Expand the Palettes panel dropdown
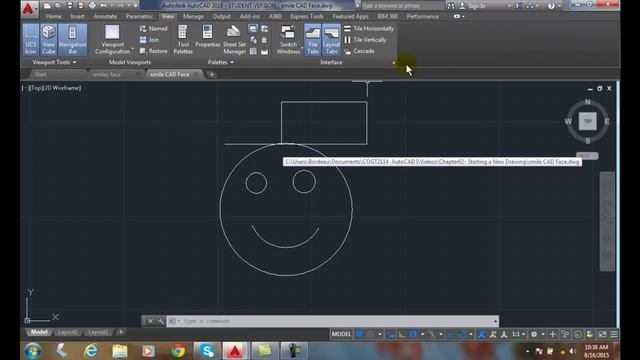This screenshot has width=640, height=360. pyautogui.click(x=221, y=62)
